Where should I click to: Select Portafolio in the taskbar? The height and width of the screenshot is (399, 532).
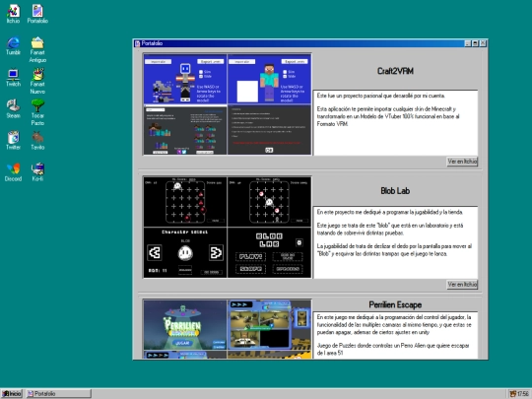click(x=59, y=393)
